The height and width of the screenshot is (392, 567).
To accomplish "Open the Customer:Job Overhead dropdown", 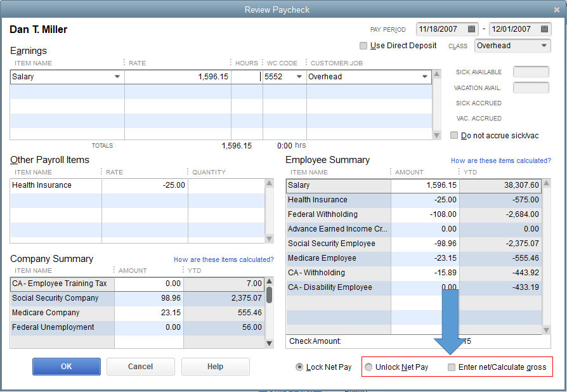I will pyautogui.click(x=424, y=77).
